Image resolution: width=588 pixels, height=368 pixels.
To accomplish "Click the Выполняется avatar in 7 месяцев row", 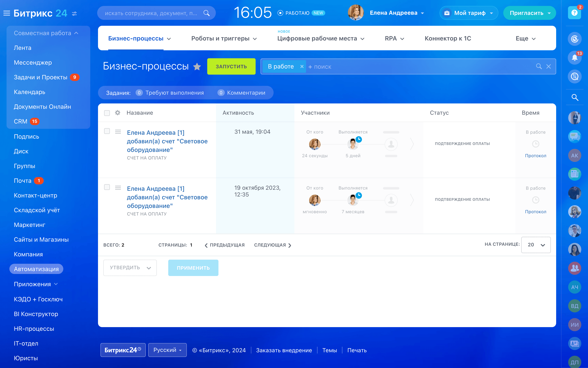I will click(x=353, y=200).
